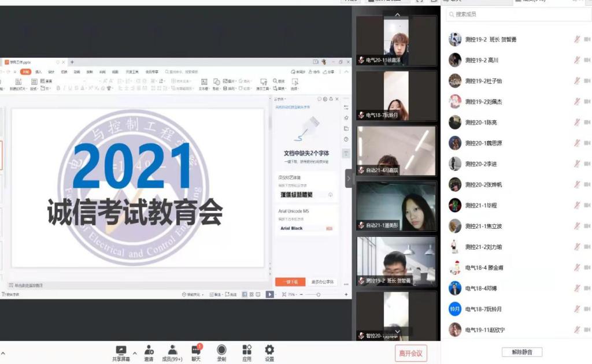The image size is (592, 364).
Task: Start recording with the 录制 icon
Action: pyautogui.click(x=221, y=350)
